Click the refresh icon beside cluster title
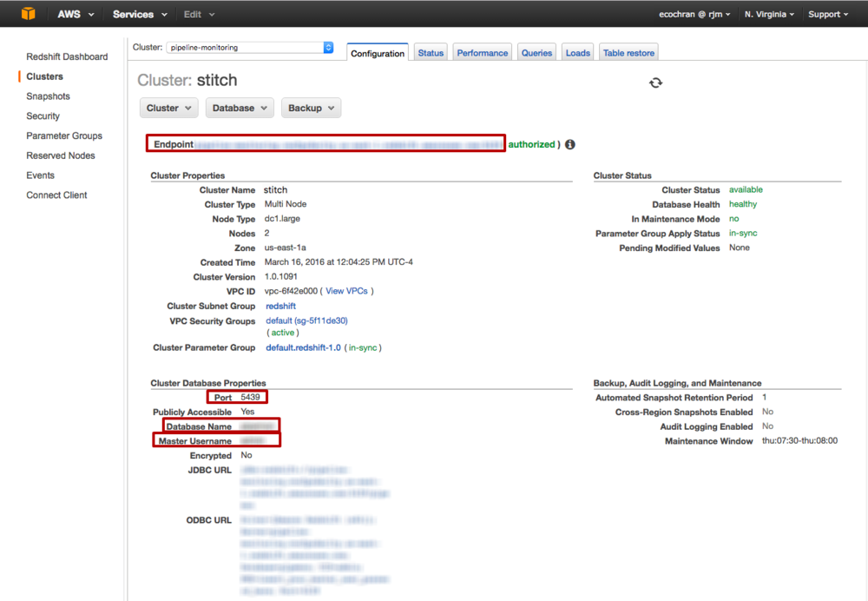868x601 pixels. click(655, 83)
